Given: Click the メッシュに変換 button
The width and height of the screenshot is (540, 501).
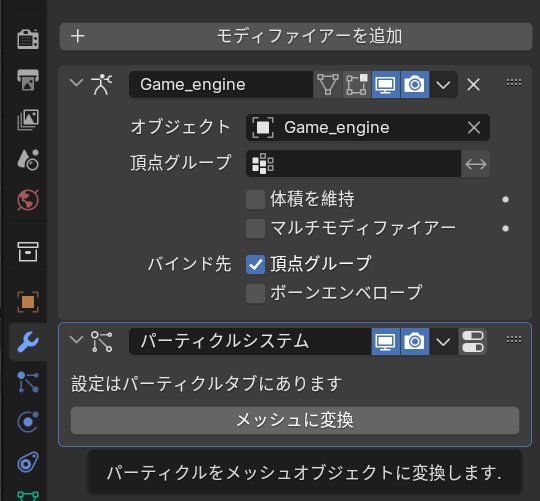Looking at the screenshot, I should click(x=295, y=420).
